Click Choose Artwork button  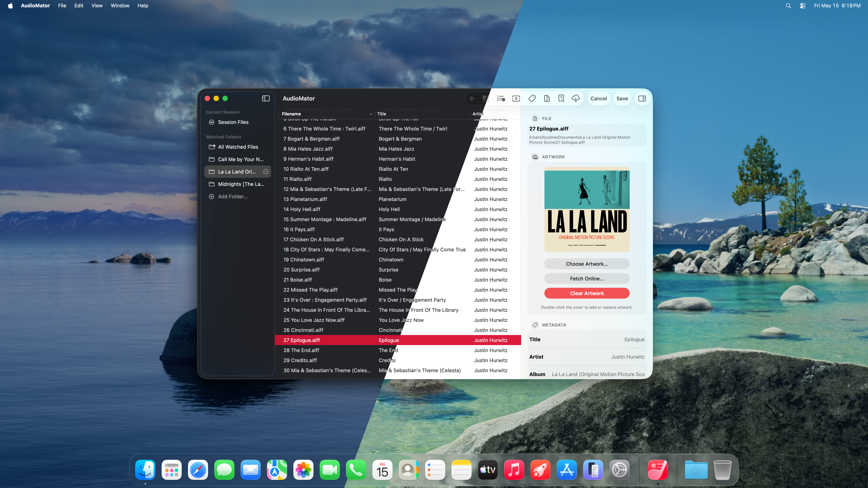[587, 264]
